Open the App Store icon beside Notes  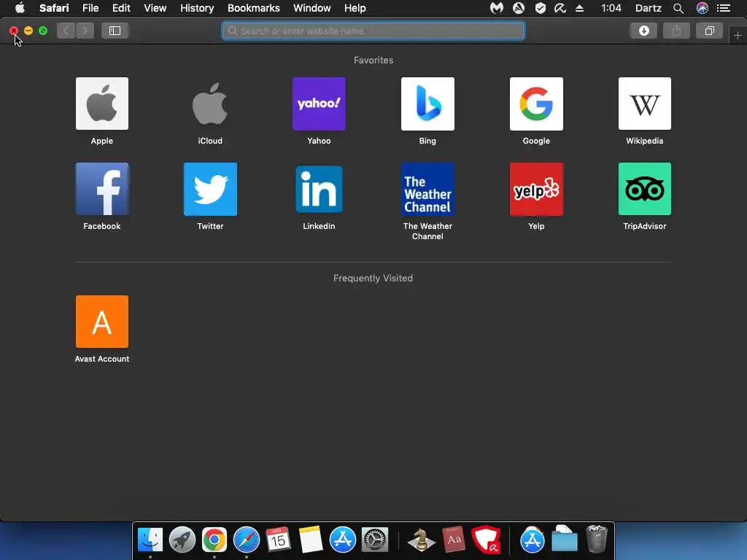(x=343, y=540)
